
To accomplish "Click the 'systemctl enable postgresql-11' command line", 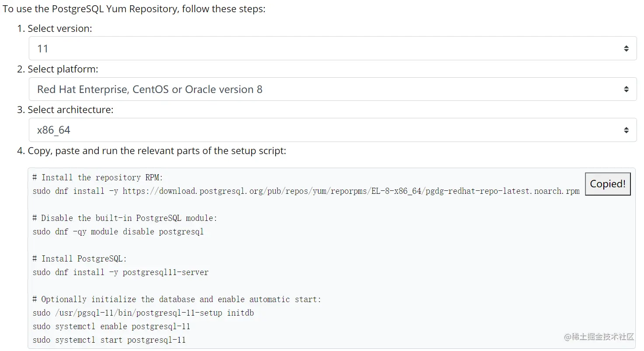I will (111, 327).
